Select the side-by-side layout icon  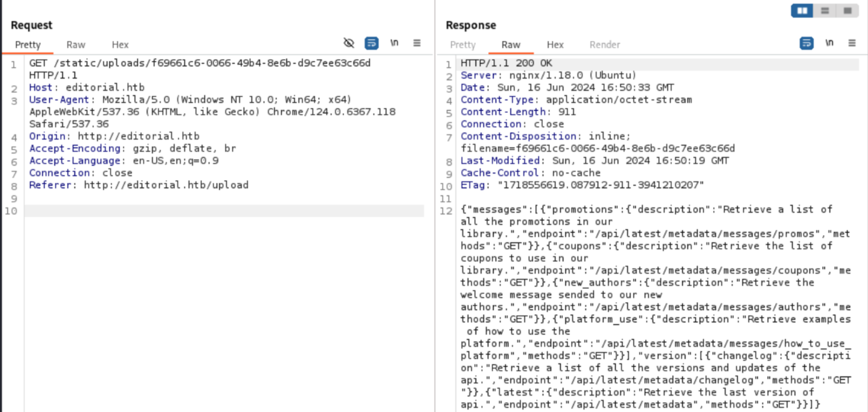(x=802, y=10)
